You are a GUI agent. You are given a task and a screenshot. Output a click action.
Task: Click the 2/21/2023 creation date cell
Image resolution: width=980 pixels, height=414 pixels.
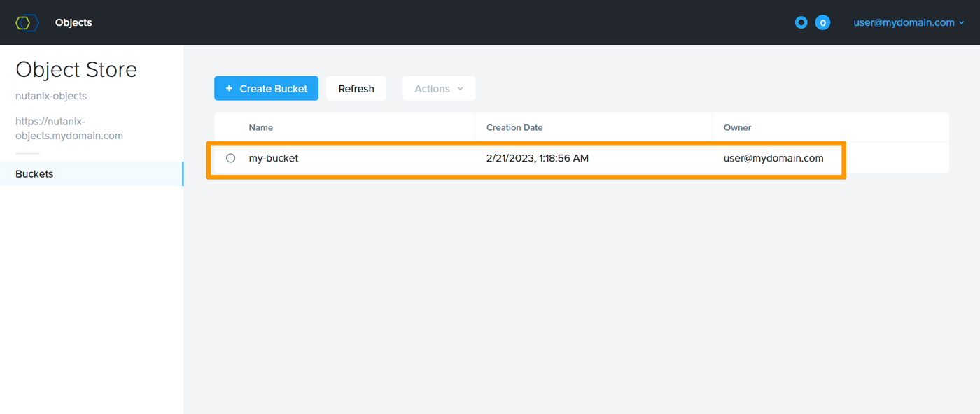pyautogui.click(x=537, y=159)
